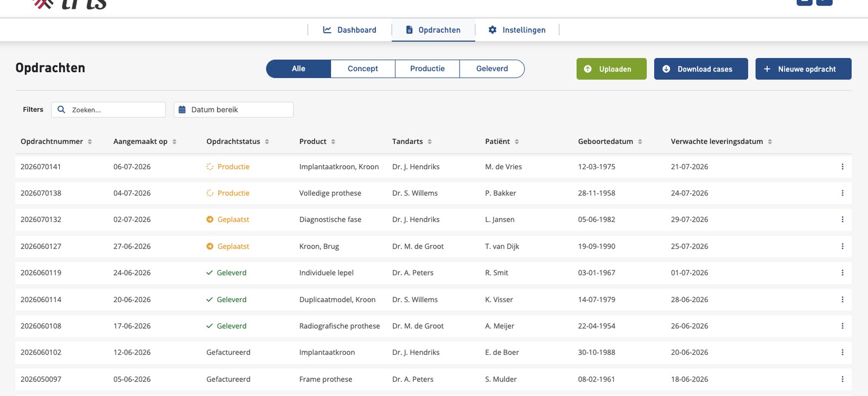Image resolution: width=868 pixels, height=396 pixels.
Task: Click the plus icon on Nieuwe opdracht
Action: [767, 69]
